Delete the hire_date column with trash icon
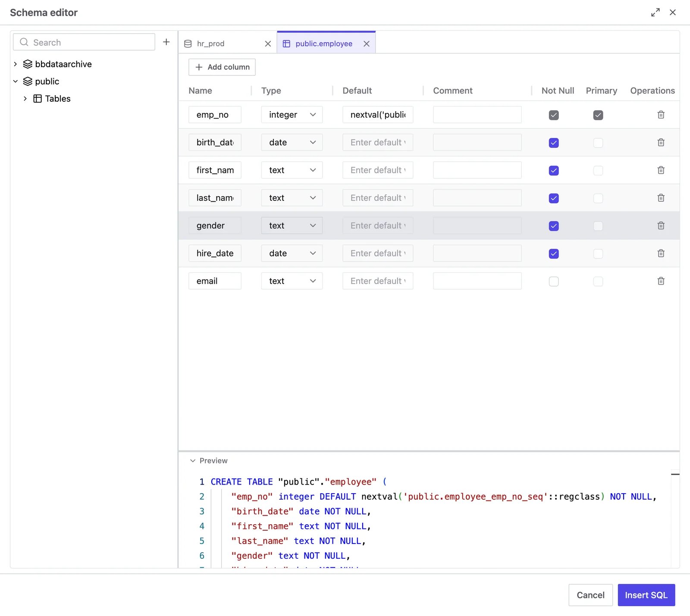 click(661, 253)
